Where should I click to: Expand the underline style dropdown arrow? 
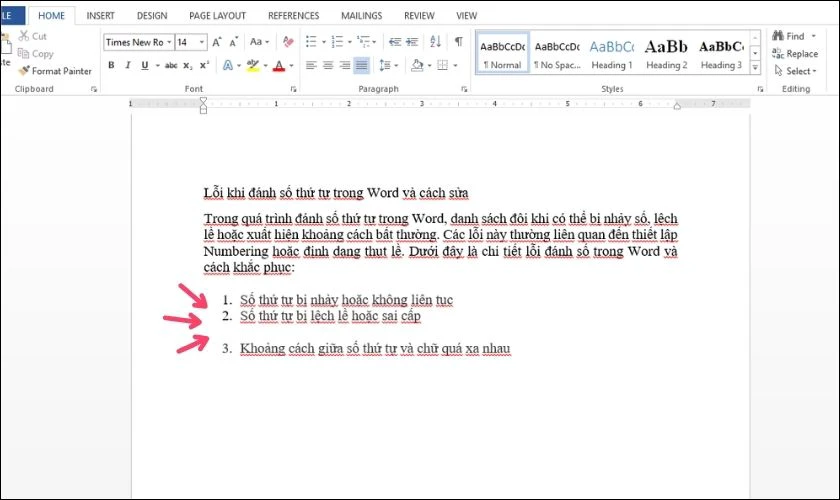coord(158,65)
